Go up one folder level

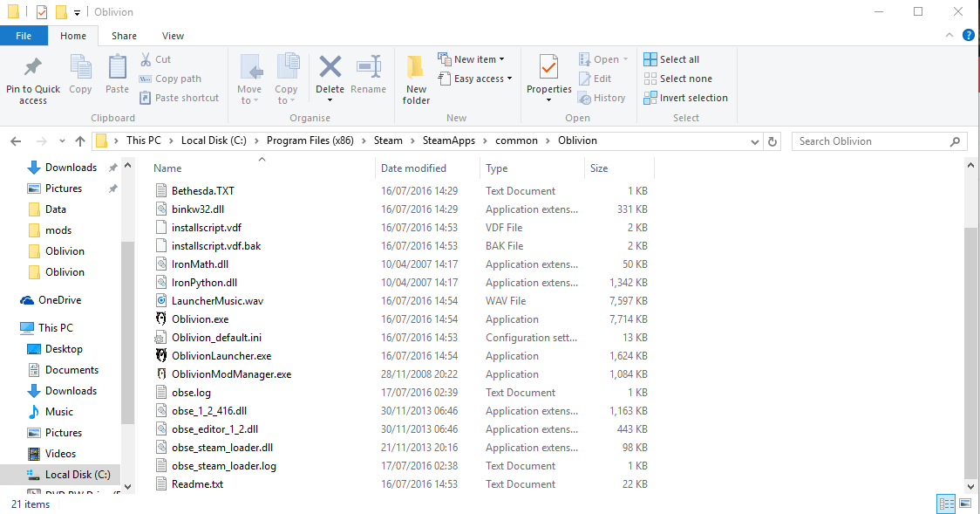80,141
